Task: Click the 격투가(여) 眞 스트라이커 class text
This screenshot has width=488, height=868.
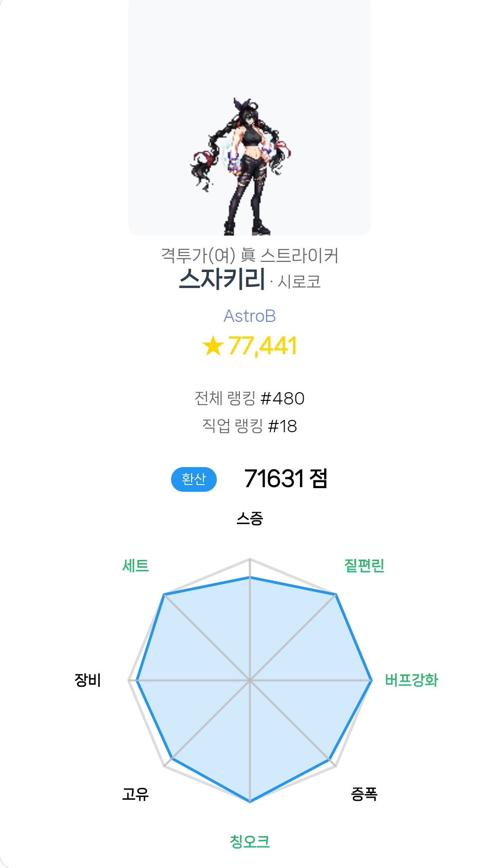Action: (x=250, y=255)
